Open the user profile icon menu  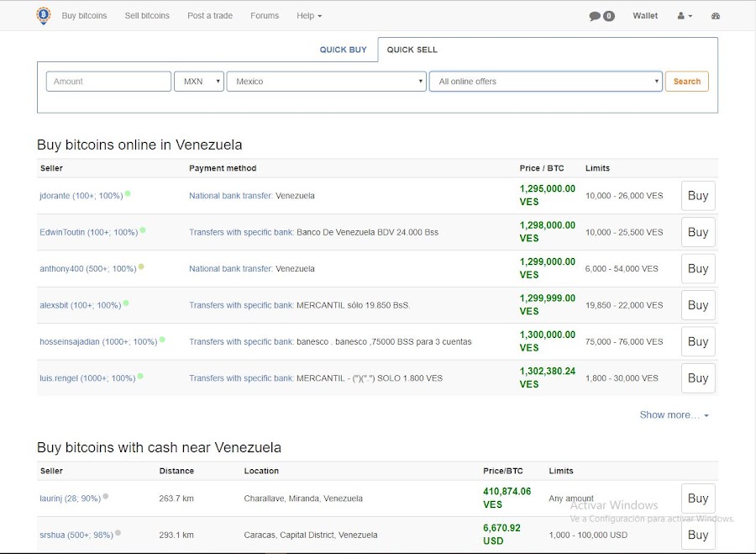click(x=685, y=16)
